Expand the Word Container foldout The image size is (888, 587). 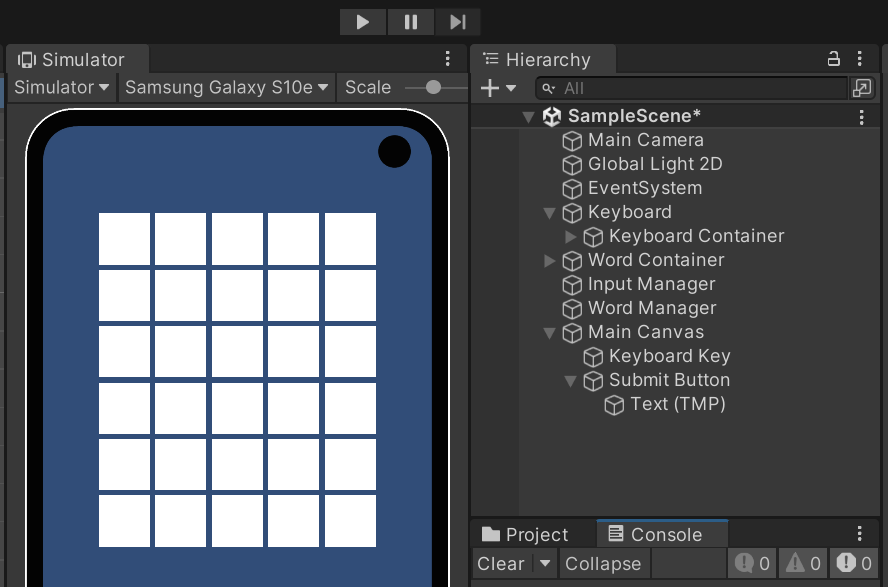point(549,260)
